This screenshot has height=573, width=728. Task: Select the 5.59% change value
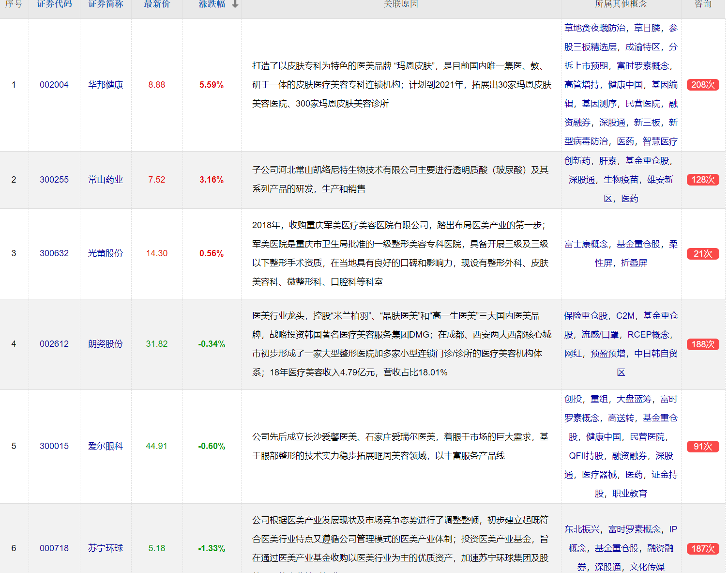pos(212,85)
